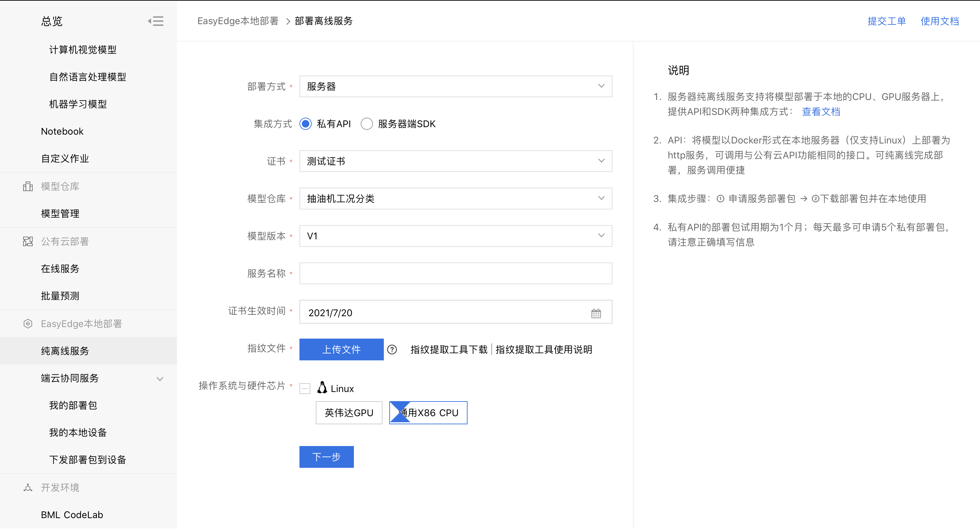Deselect the 通用X86 CPU chip option
The image size is (980, 529).
tap(428, 413)
